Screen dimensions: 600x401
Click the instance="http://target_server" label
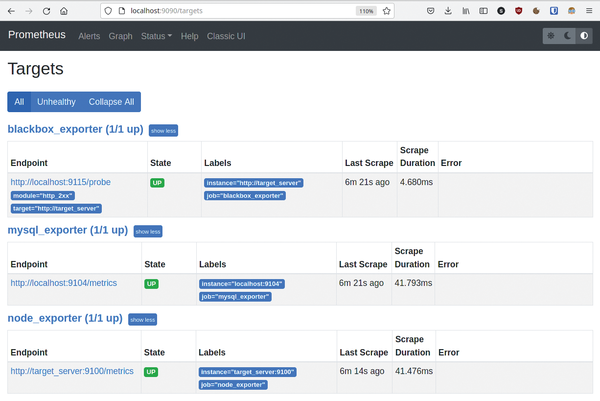(x=254, y=183)
